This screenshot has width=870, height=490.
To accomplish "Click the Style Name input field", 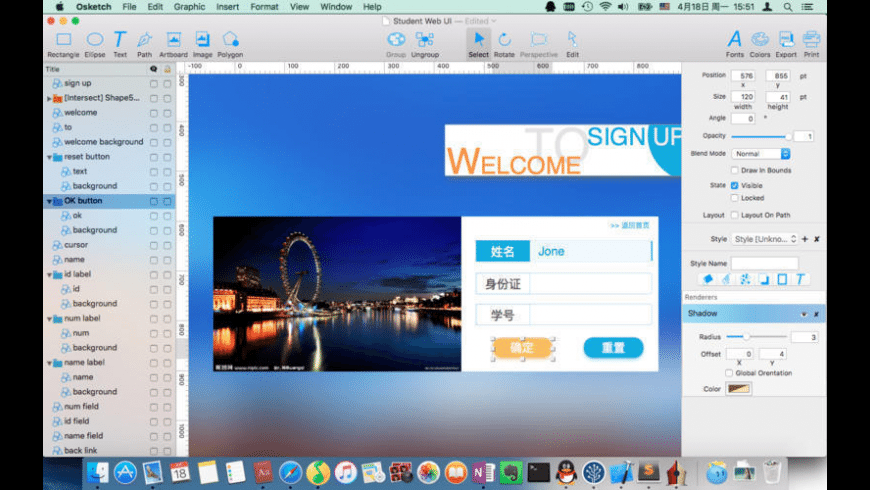I will pyautogui.click(x=764, y=263).
